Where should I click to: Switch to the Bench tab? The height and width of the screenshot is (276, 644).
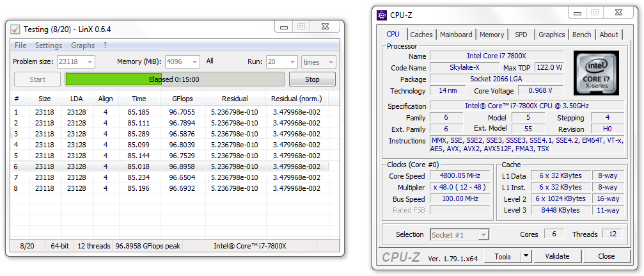coord(581,35)
